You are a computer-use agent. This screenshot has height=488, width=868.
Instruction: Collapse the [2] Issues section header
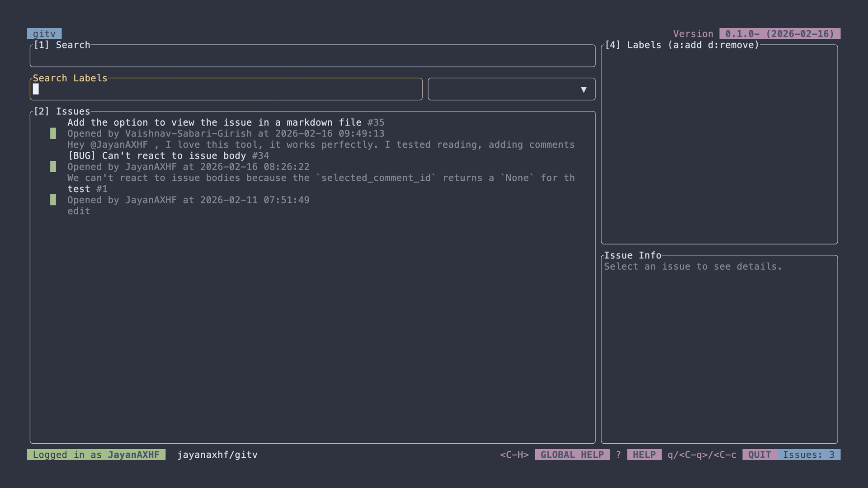click(x=63, y=111)
